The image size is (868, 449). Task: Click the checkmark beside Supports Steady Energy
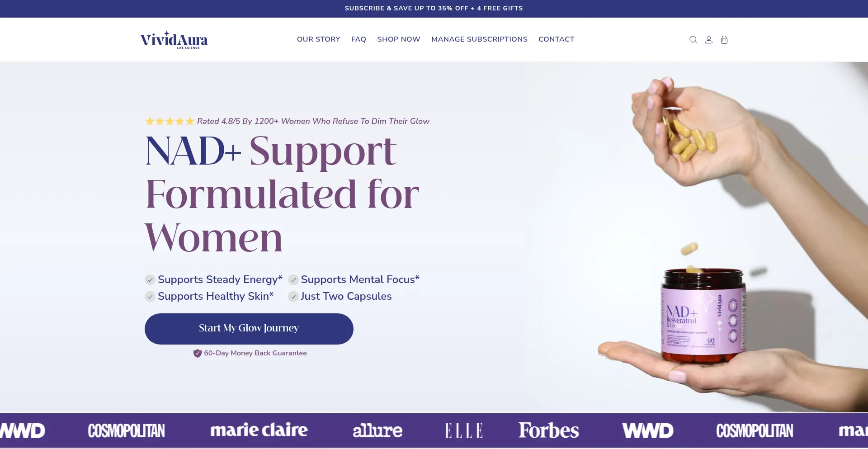tap(150, 280)
